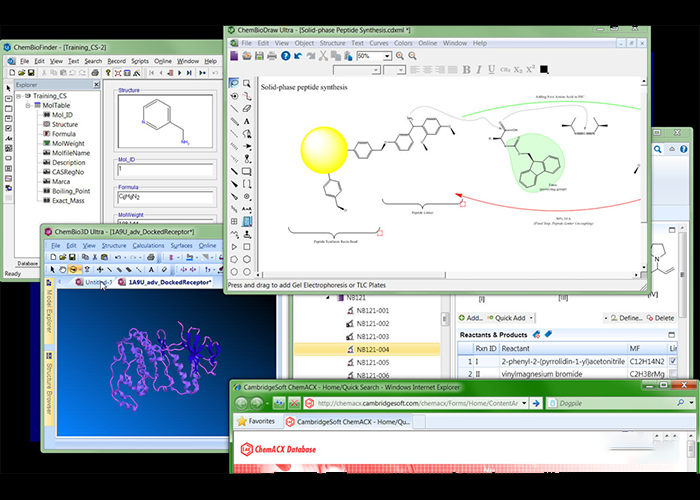The height and width of the screenshot is (500, 700).
Task: Open the Structure menu in ChemBioDraw
Action: tap(334, 43)
